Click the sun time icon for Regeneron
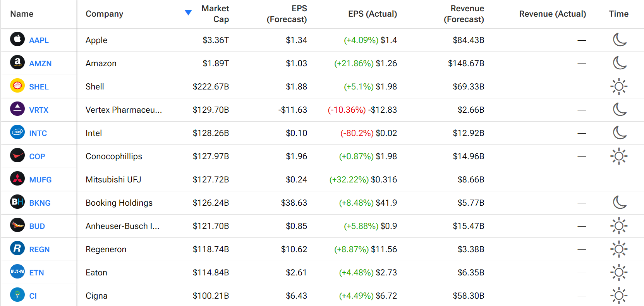 click(619, 249)
